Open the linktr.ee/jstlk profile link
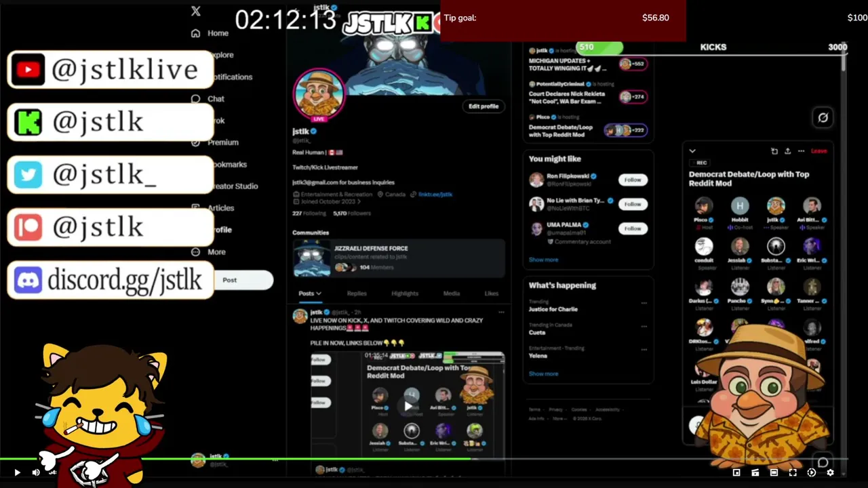Image resolution: width=868 pixels, height=488 pixels. [435, 195]
